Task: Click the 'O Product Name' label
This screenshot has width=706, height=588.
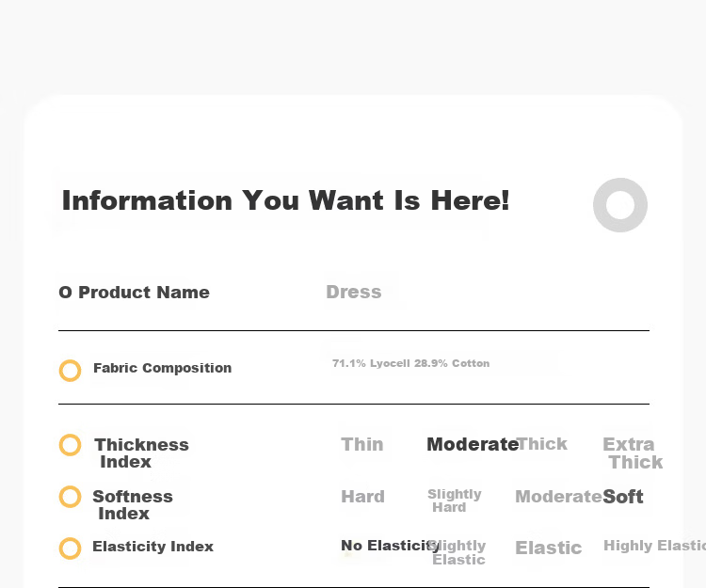Action: pyautogui.click(x=135, y=293)
